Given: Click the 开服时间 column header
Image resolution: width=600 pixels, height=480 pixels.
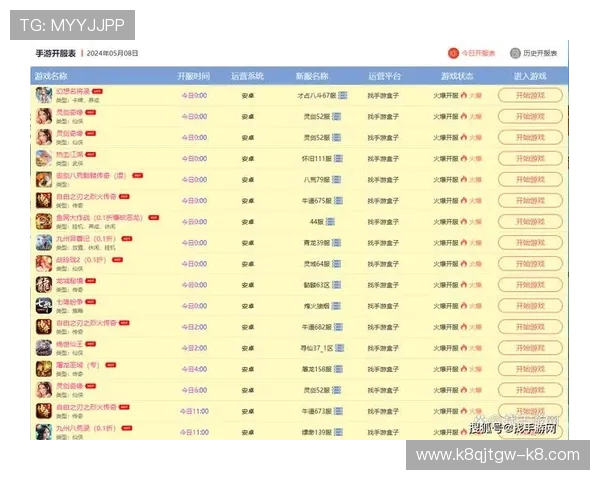Looking at the screenshot, I should pos(194,76).
